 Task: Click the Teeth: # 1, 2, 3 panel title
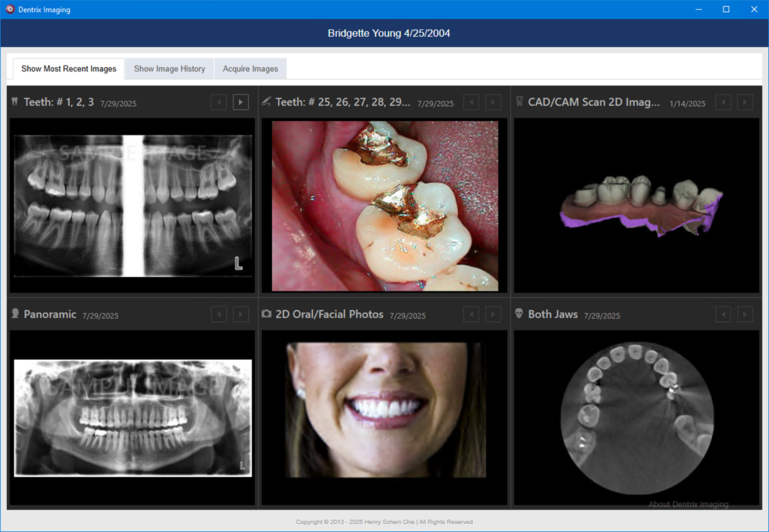[x=59, y=102]
